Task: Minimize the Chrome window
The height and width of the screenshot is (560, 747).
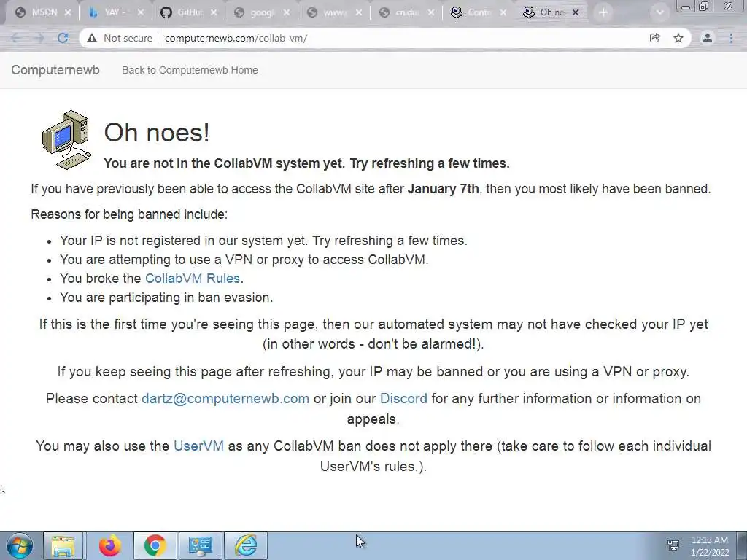Action: 686,6
